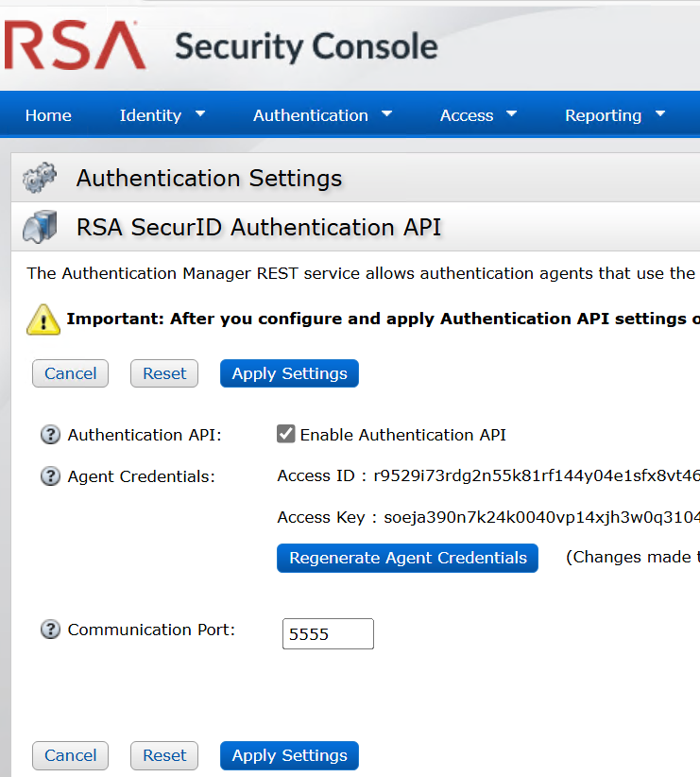Click Regenerate Agent Credentials button

(407, 558)
